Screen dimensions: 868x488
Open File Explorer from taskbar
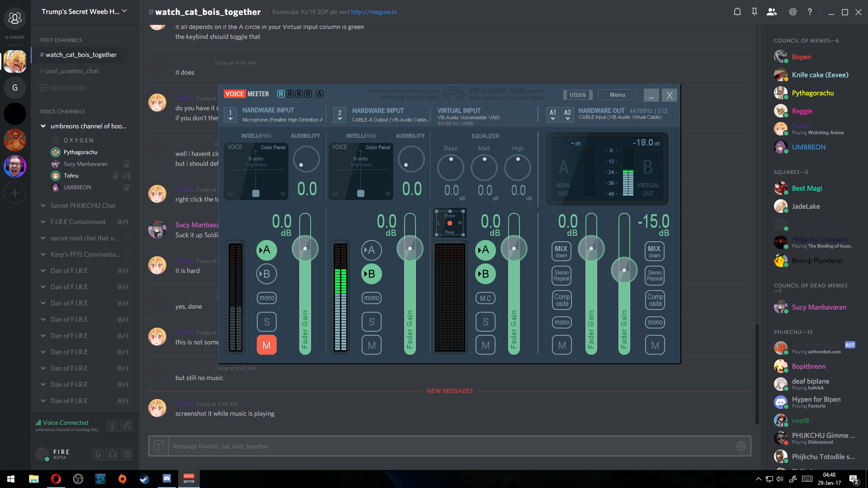tap(34, 479)
